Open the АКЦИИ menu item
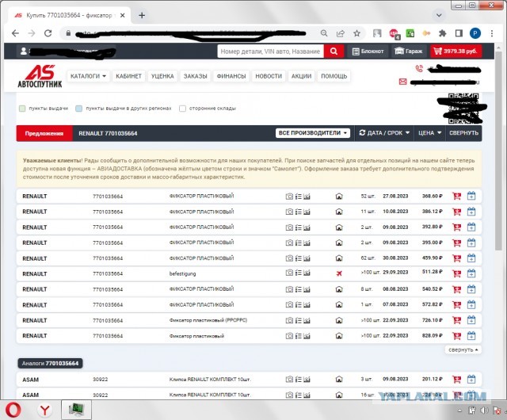The image size is (507, 420). (x=301, y=76)
